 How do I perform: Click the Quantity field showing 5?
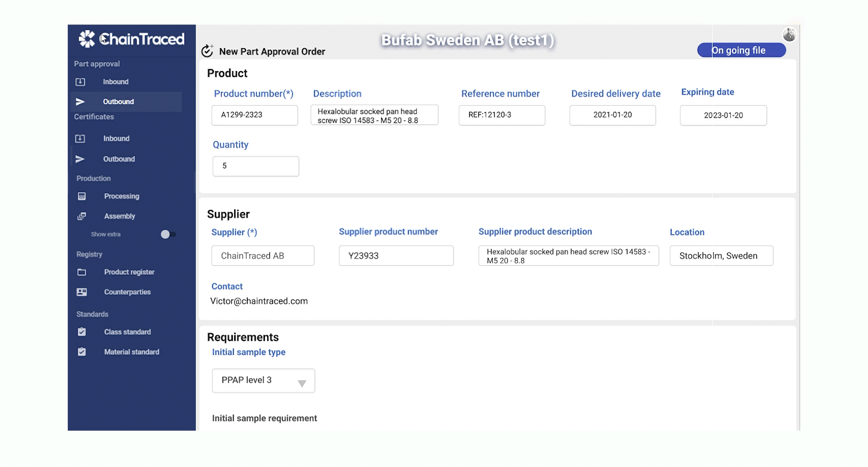[256, 166]
